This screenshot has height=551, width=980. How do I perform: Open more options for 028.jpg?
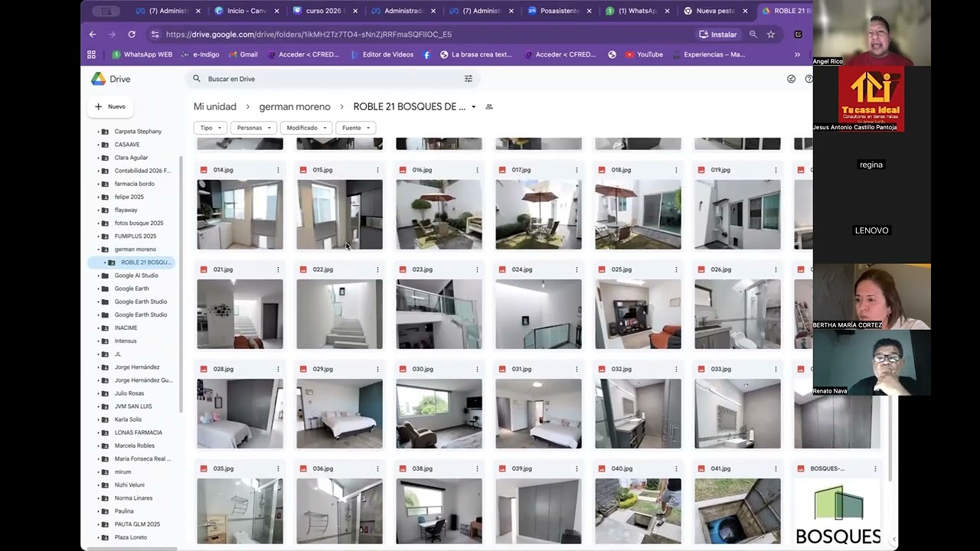278,369
